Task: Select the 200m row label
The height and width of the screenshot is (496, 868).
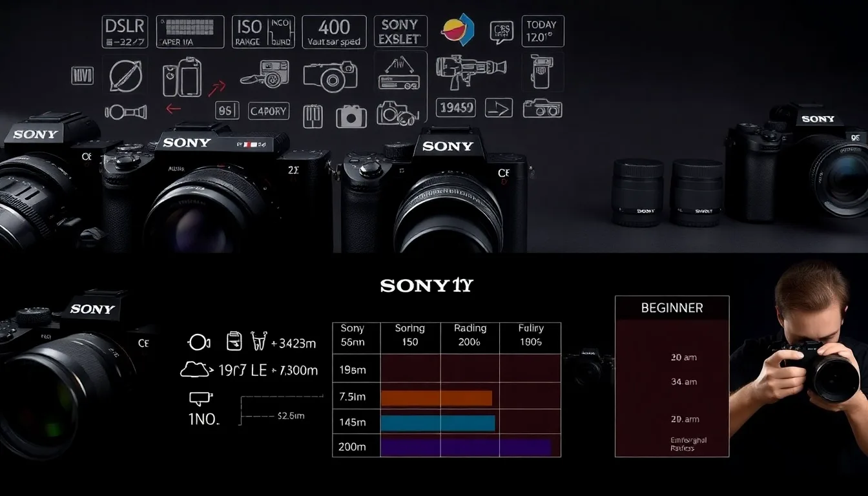Action: (x=353, y=446)
